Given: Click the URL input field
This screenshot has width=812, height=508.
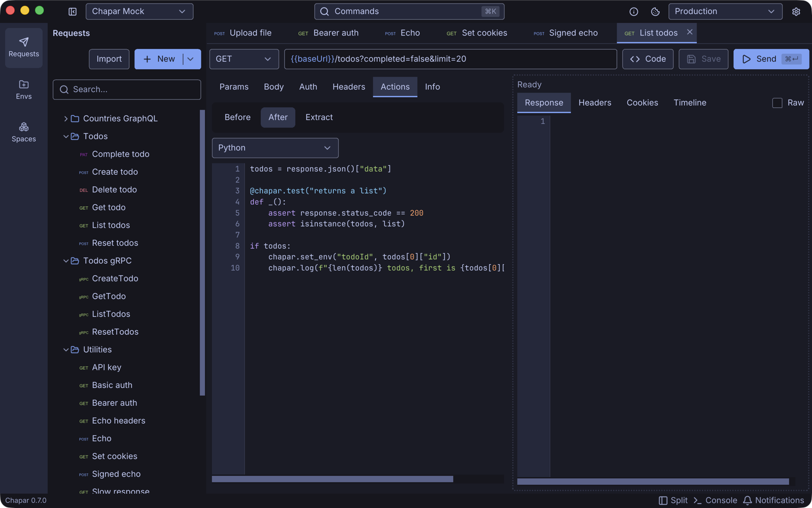Looking at the screenshot, I should tap(451, 59).
